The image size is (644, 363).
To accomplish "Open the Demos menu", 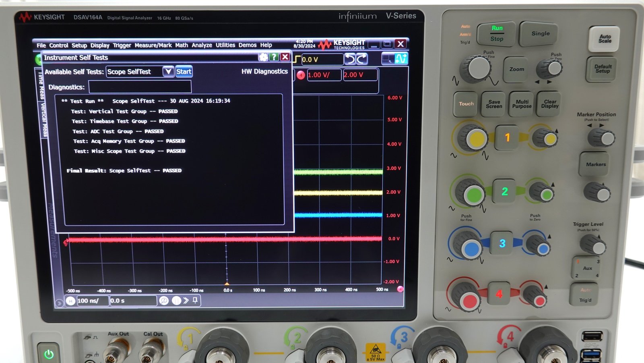I will pos(248,45).
